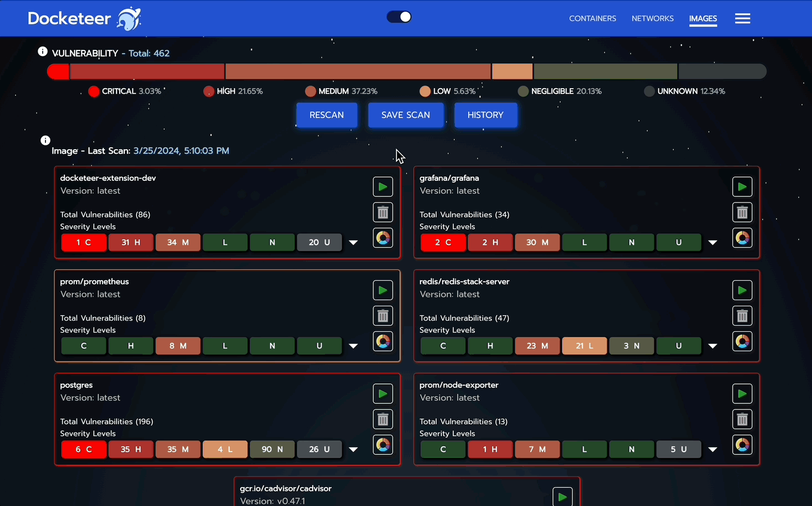The width and height of the screenshot is (812, 506).
Task: Expand grafana/grafana severity details
Action: (x=713, y=242)
